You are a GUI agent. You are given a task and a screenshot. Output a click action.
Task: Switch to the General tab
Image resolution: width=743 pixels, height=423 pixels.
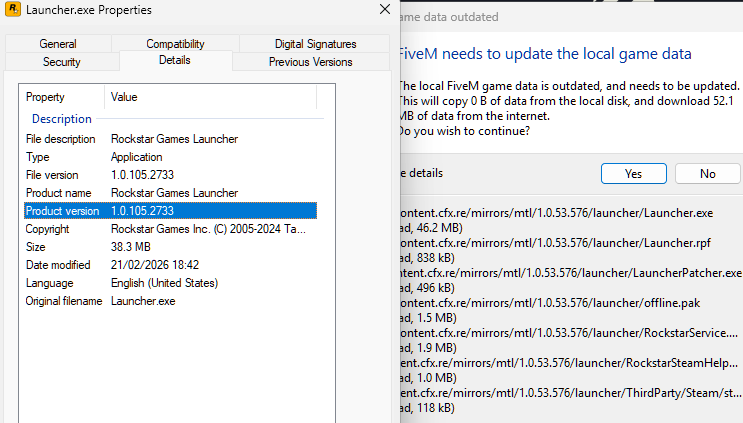pyautogui.click(x=58, y=44)
